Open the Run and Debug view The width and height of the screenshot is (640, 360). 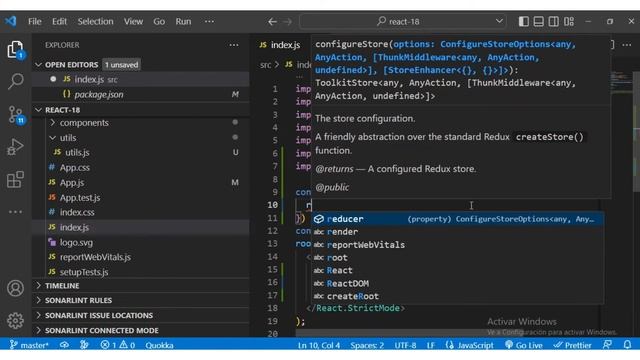click(x=15, y=147)
